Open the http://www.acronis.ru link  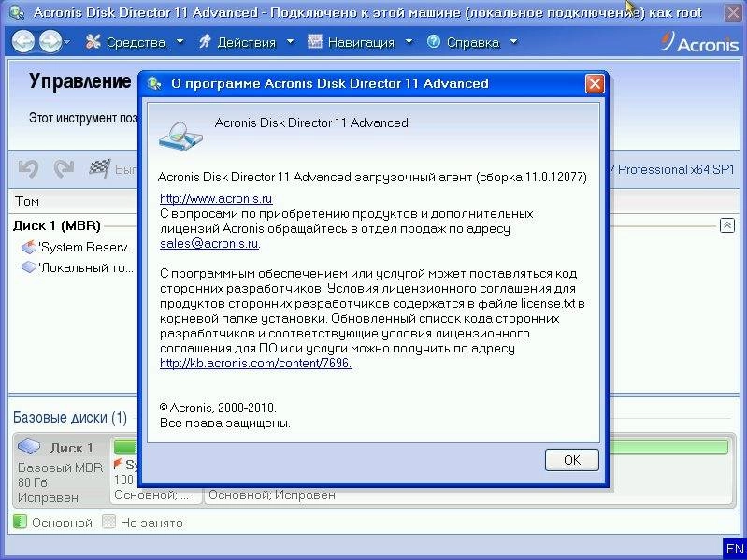216,198
